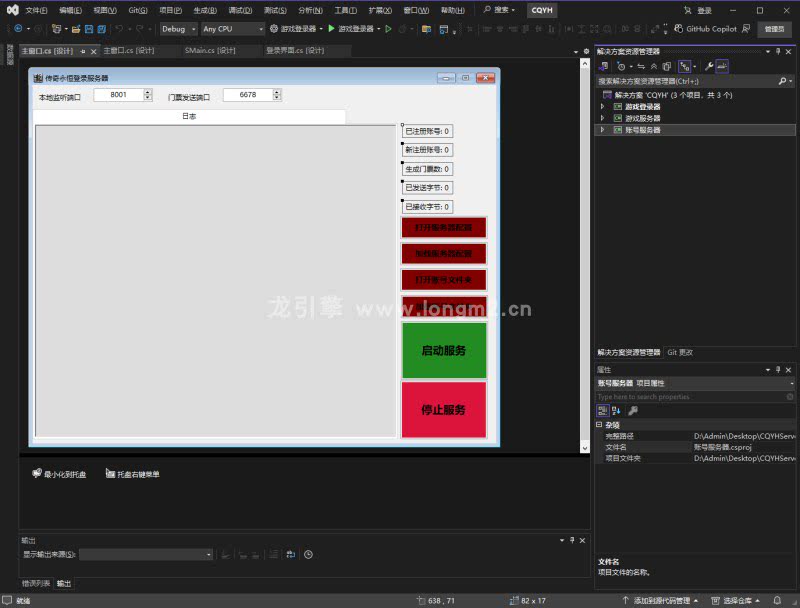Select the 已注册账号: 0 label
This screenshot has width=800, height=608.
428,132
